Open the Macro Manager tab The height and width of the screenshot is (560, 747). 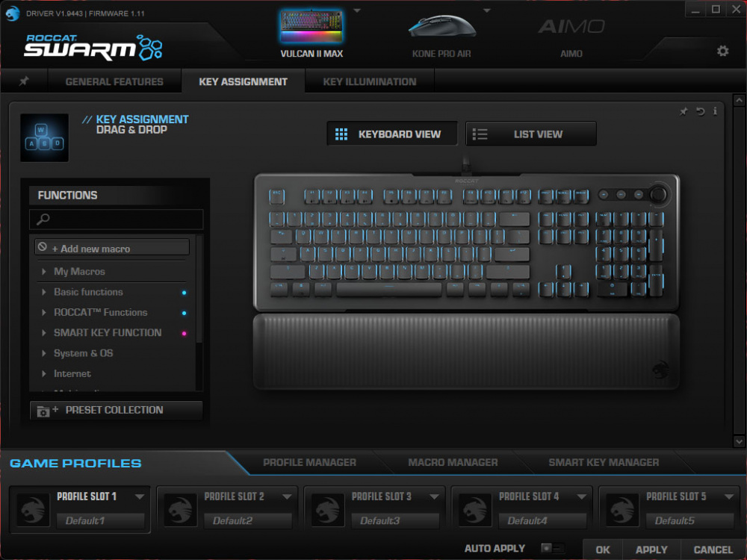click(453, 462)
